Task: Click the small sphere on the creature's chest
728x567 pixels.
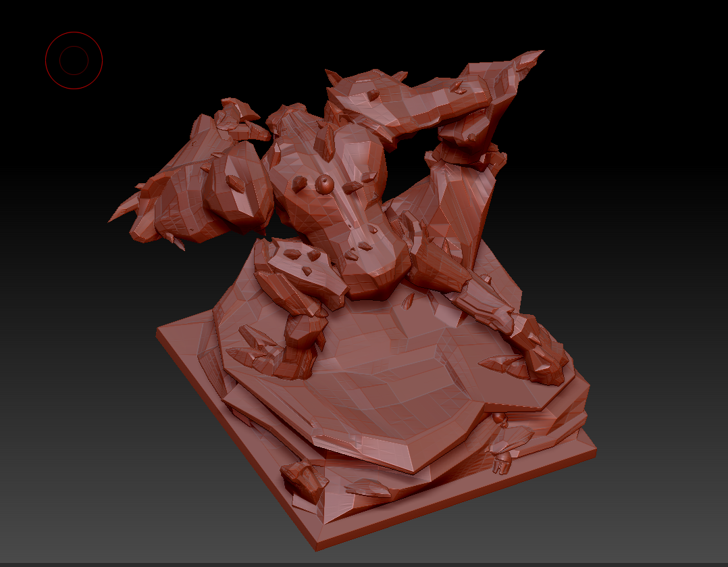Action: [325, 182]
